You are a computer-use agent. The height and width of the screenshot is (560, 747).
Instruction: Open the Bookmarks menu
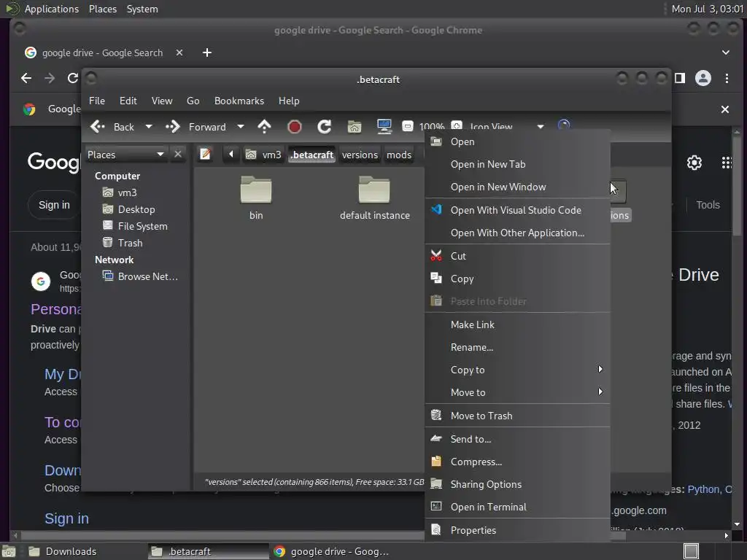click(239, 101)
